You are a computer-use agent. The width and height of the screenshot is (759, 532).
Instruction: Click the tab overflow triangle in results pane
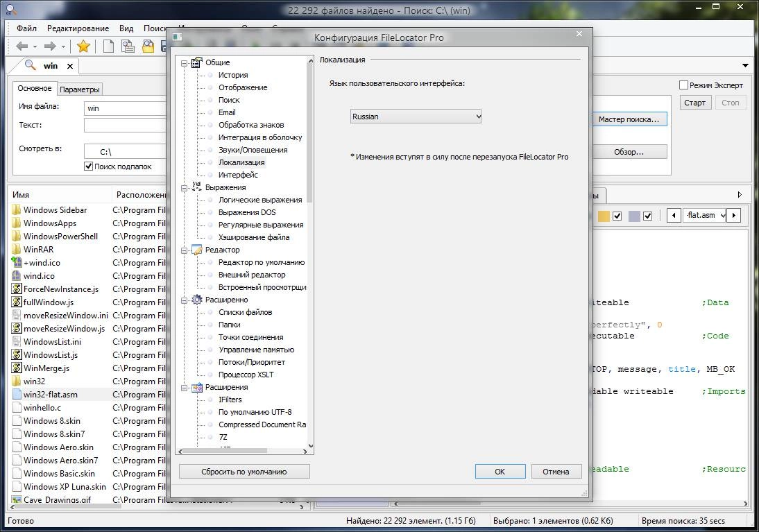tap(740, 195)
